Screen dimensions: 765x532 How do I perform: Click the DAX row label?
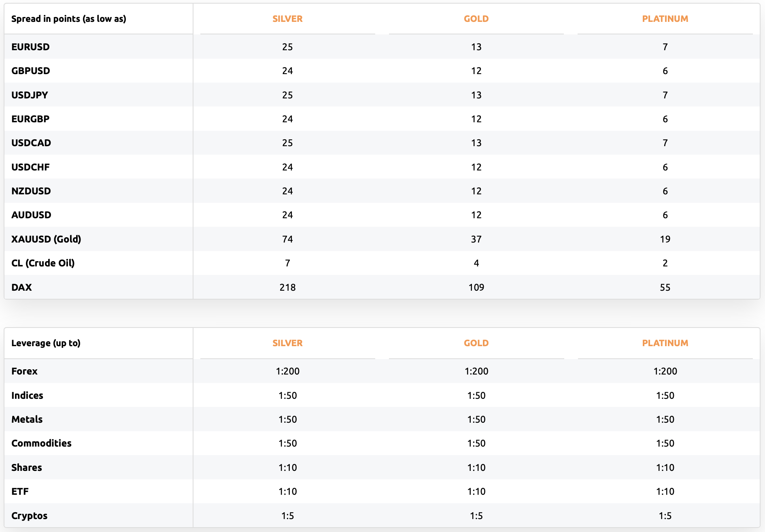pyautogui.click(x=21, y=287)
